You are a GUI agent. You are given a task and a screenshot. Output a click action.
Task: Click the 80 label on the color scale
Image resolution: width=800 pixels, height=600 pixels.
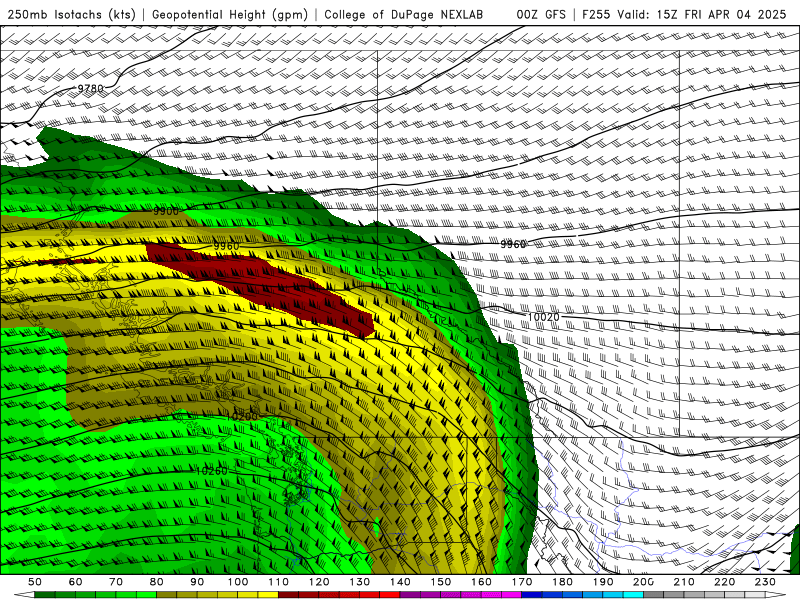[x=157, y=582]
